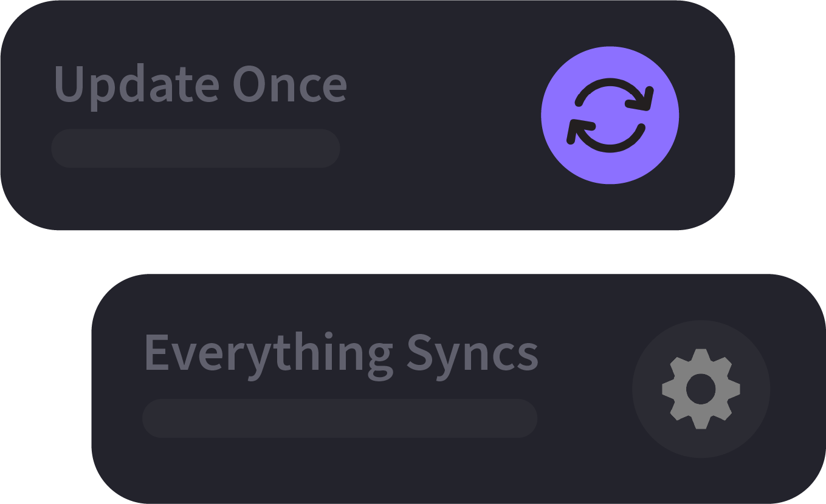Click the placeholder bar under "Update Once"

pos(195,148)
